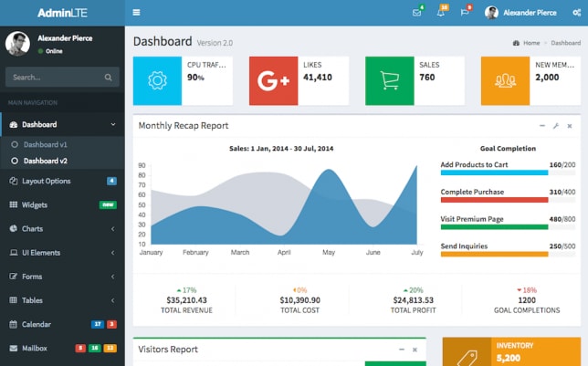Viewport: 588px width, 366px height.
Task: Click the Layout Options badge 4
Action: (x=111, y=181)
